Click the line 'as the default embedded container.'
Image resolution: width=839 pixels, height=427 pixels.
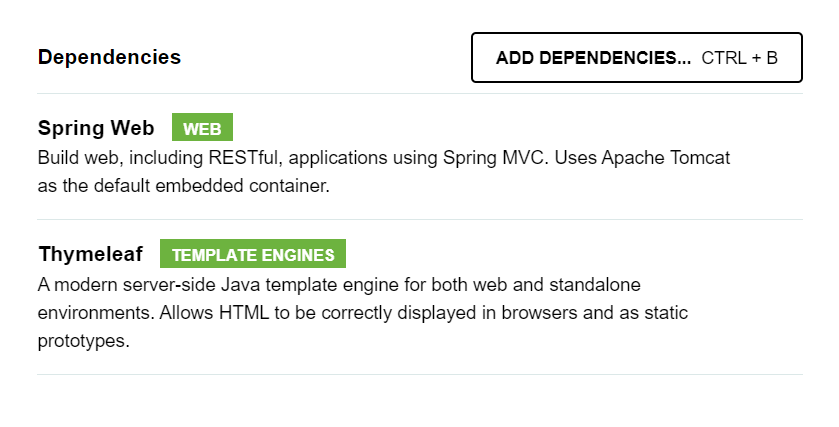(x=184, y=186)
